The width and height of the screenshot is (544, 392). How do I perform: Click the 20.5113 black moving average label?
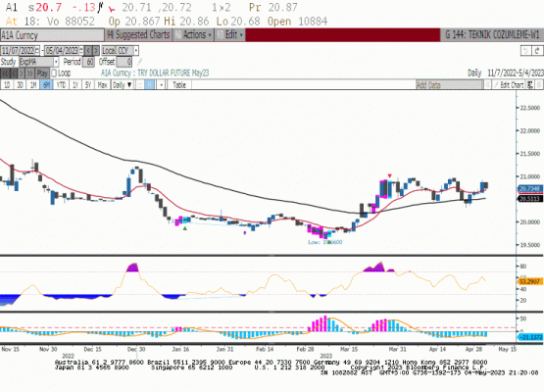(x=529, y=199)
